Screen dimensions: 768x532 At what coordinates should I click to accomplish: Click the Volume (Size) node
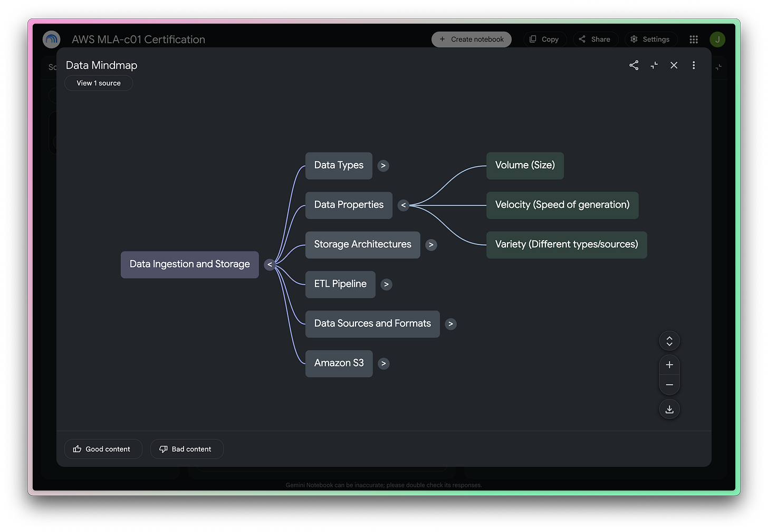click(x=525, y=166)
